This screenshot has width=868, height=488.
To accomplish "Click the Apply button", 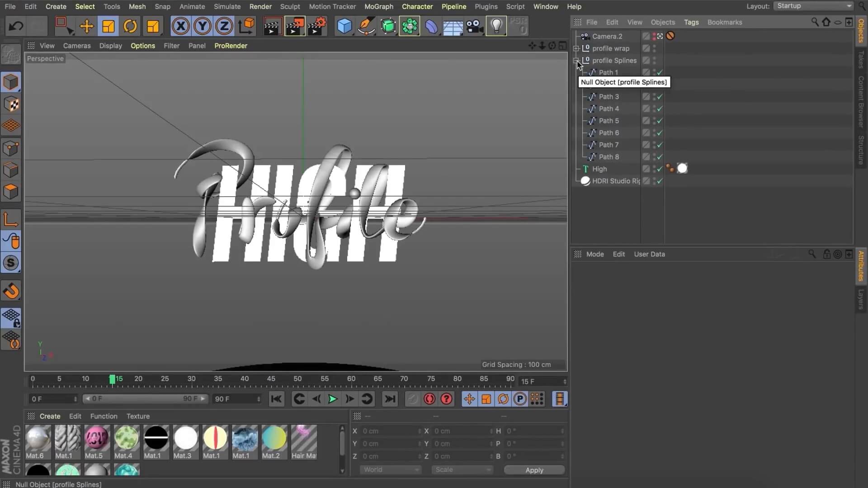I will tap(534, 470).
